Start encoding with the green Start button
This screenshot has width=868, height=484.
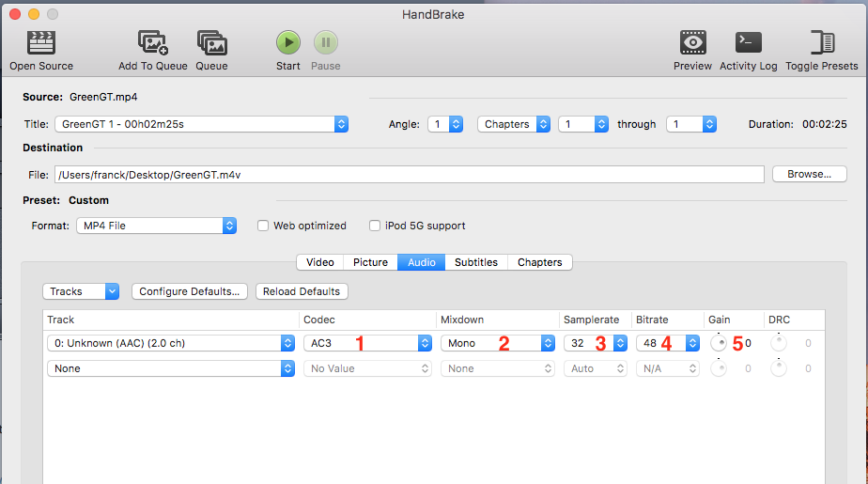(x=288, y=42)
